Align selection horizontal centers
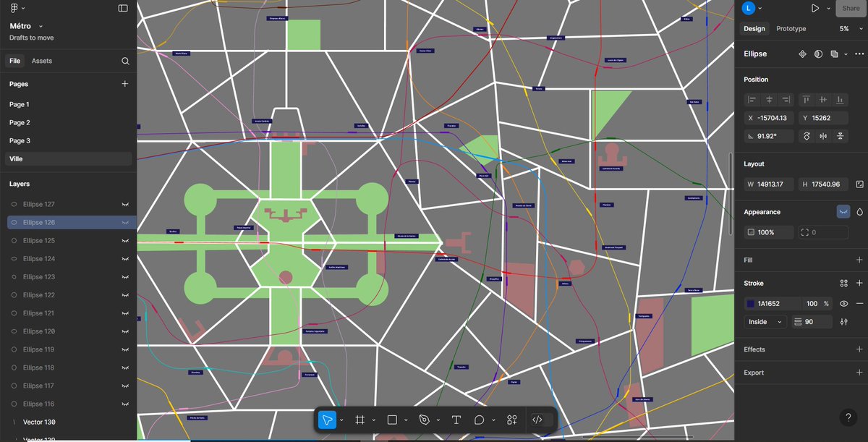Screen dimensions: 868x442 point(769,99)
